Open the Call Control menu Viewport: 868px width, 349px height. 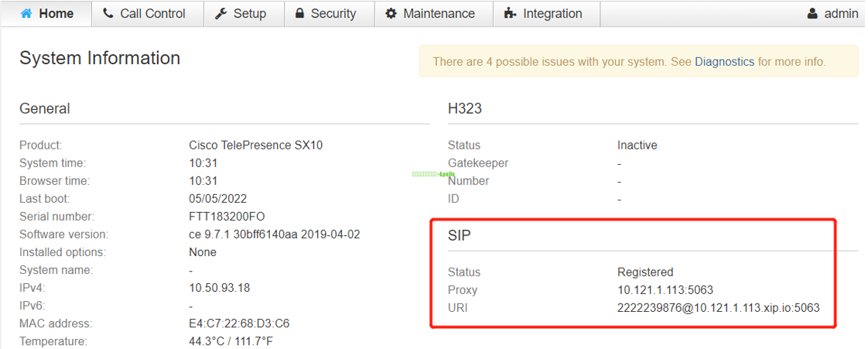point(152,13)
